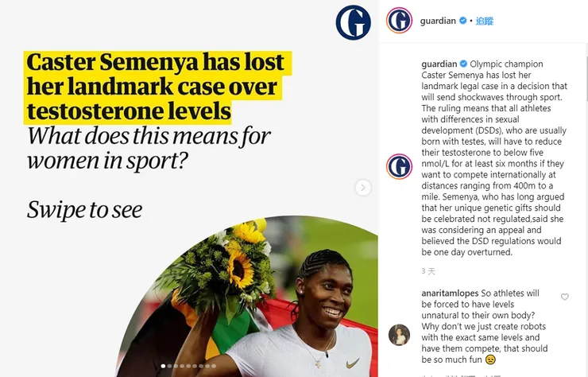The height and width of the screenshot is (377, 588).
Task: Like the anaritamlopes comment with heart
Action: [565, 297]
